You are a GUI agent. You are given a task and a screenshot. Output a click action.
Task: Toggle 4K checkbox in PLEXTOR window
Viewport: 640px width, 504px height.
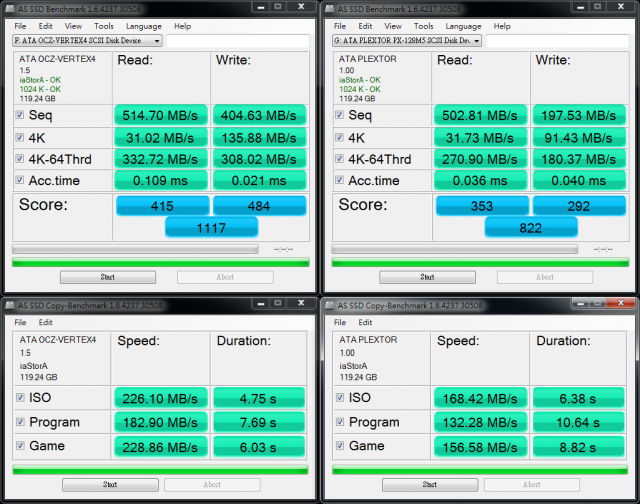339,137
